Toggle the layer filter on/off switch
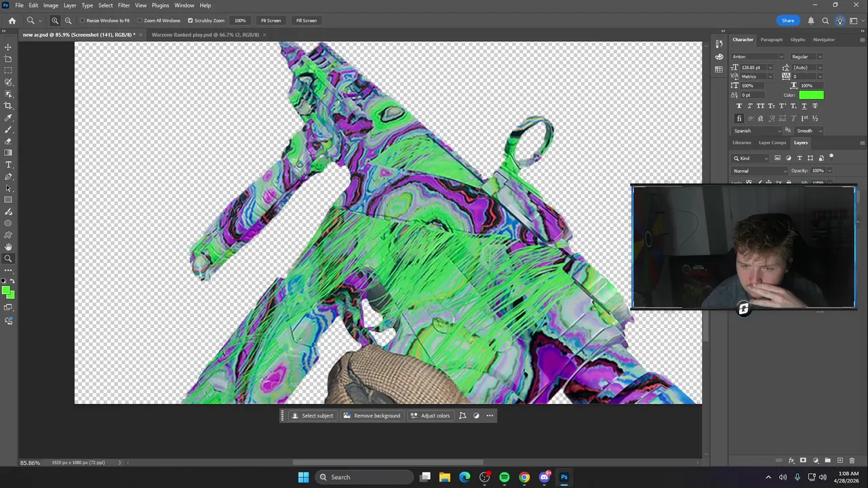Screen dimensions: 868x488 pyautogui.click(x=831, y=157)
